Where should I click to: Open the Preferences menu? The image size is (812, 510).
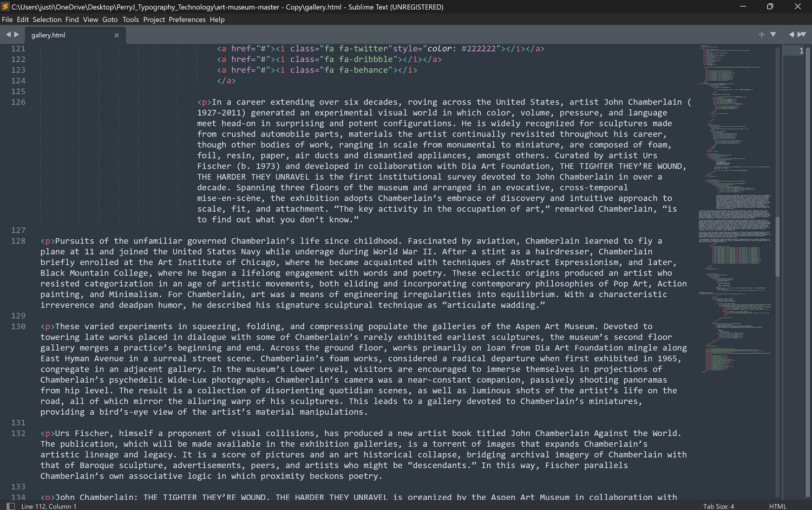click(187, 19)
